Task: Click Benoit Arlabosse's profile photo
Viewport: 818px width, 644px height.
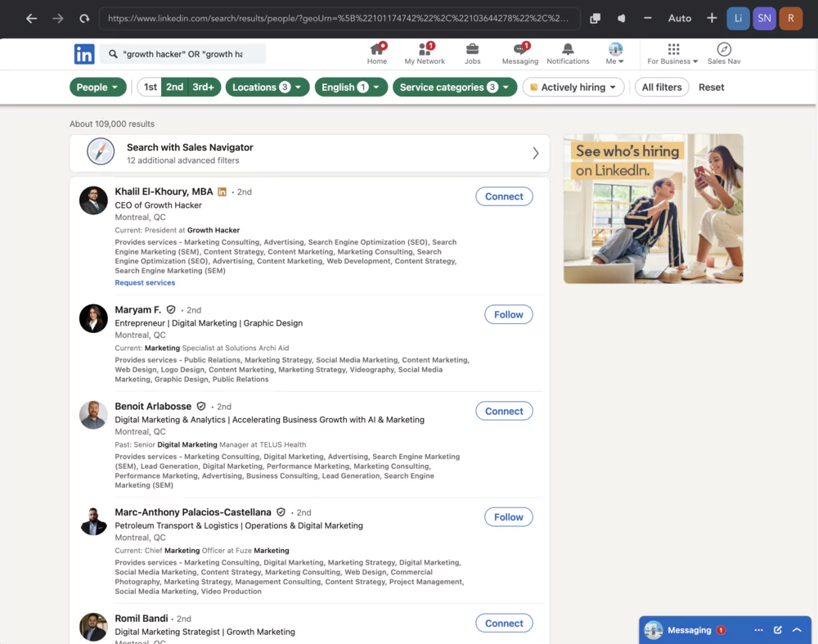Action: (93, 415)
